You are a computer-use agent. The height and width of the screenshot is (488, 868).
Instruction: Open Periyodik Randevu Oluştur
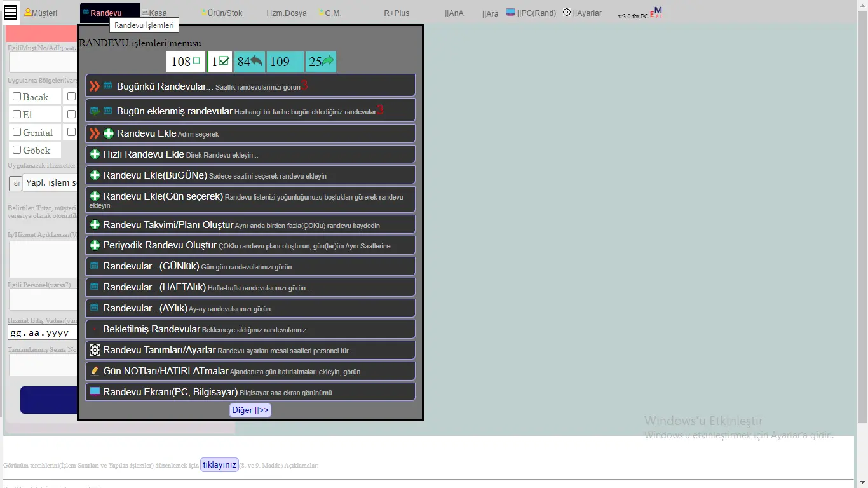pyautogui.click(x=159, y=245)
